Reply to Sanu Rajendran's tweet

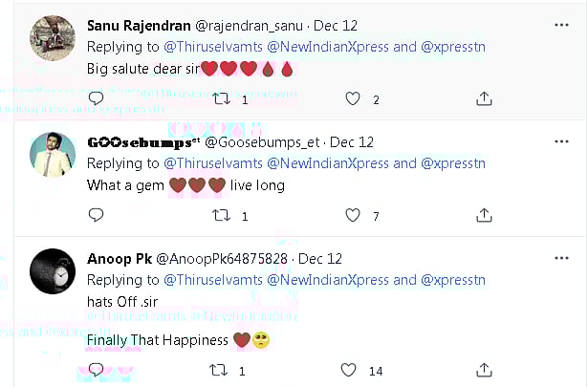(x=96, y=98)
